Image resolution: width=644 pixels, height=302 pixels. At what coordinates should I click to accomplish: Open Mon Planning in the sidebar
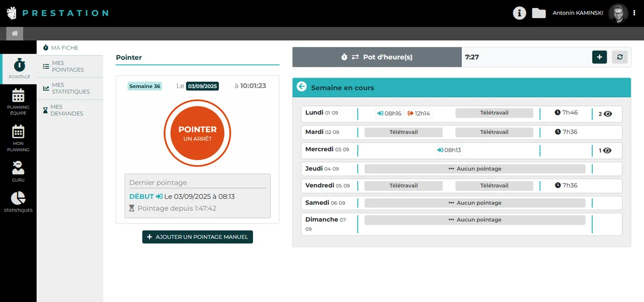18,138
